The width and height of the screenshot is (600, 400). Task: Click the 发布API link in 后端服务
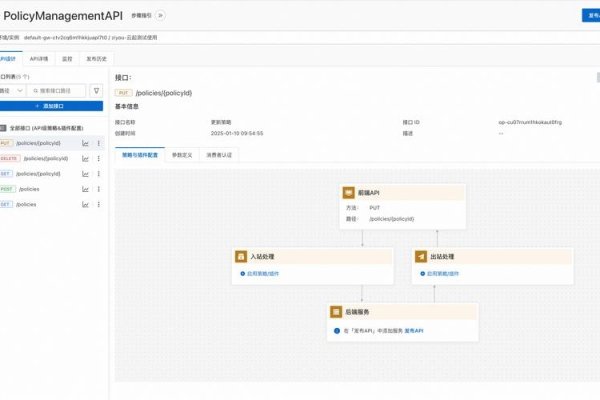[x=415, y=331]
